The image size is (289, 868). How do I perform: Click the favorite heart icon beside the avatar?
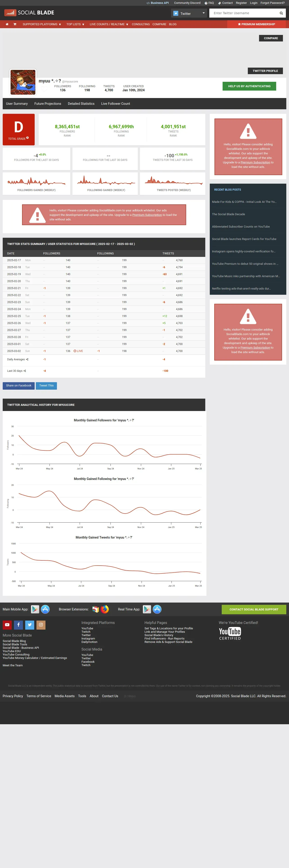point(44,89)
